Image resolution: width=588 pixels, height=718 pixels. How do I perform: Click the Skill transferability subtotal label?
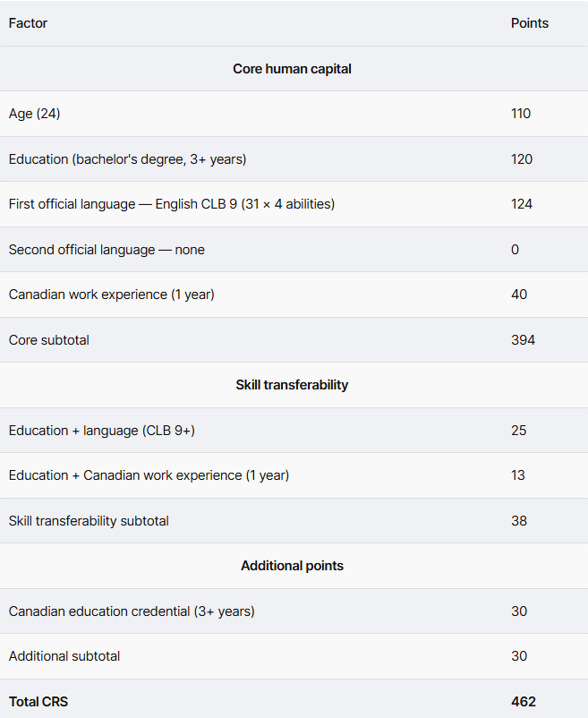point(89,521)
